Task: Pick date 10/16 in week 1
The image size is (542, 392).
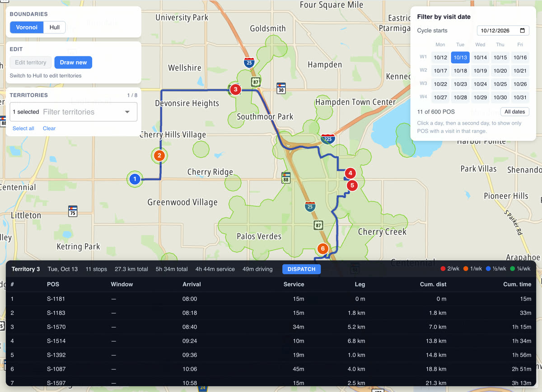Action: [x=520, y=57]
